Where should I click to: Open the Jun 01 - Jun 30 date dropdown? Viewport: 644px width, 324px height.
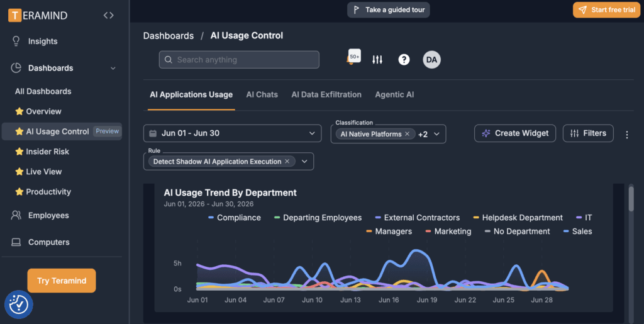[x=233, y=133]
